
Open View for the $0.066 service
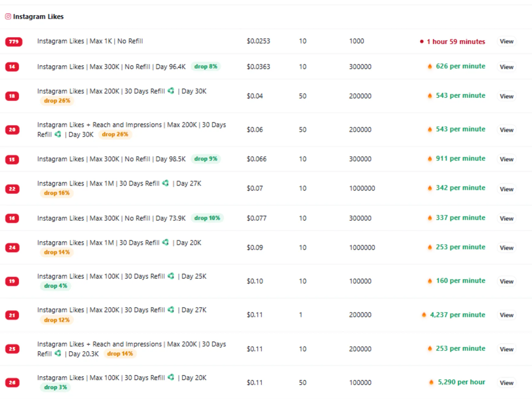(x=507, y=159)
